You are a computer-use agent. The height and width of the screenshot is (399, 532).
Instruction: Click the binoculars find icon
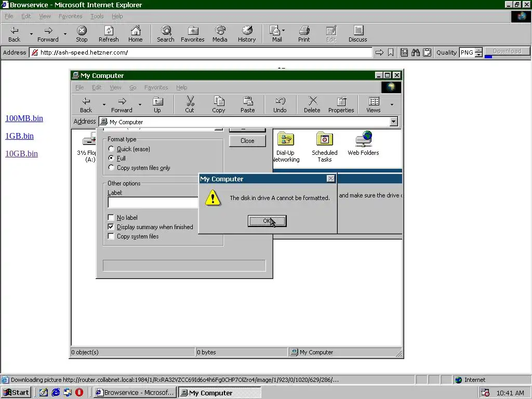pos(416,52)
